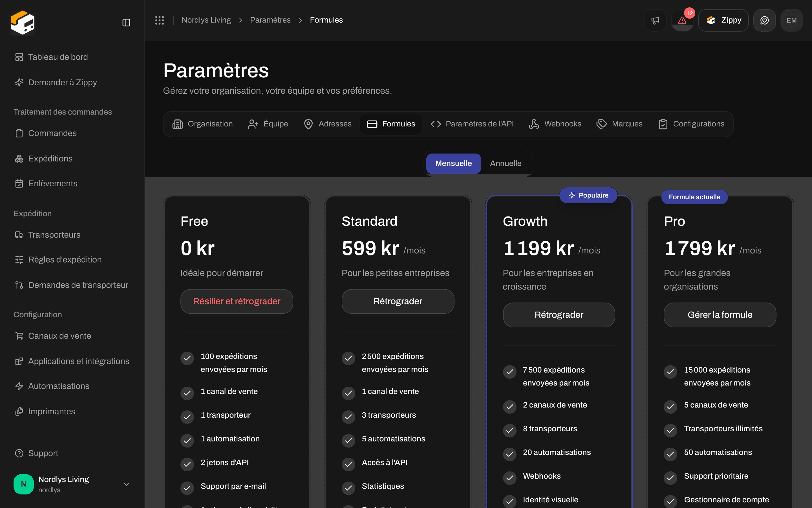Click Gérer la formule on Pro plan
The width and height of the screenshot is (812, 508).
coord(720,315)
